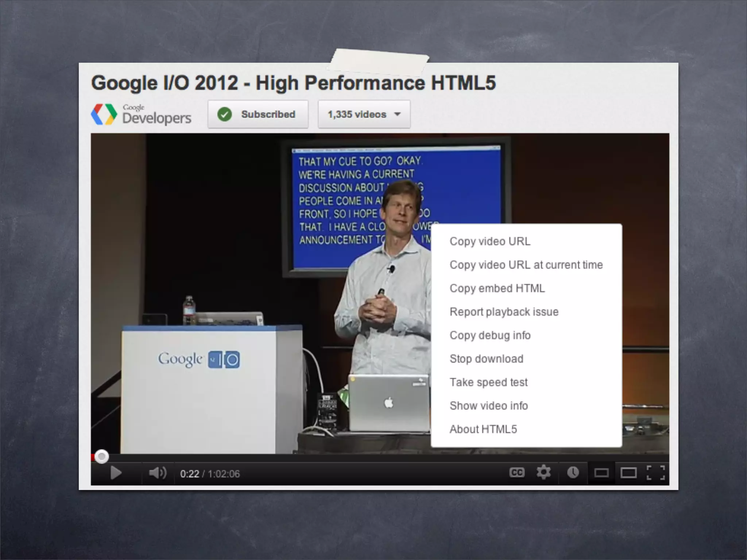This screenshot has height=560, width=747.
Task: Select Copy video URL
Action: click(490, 241)
